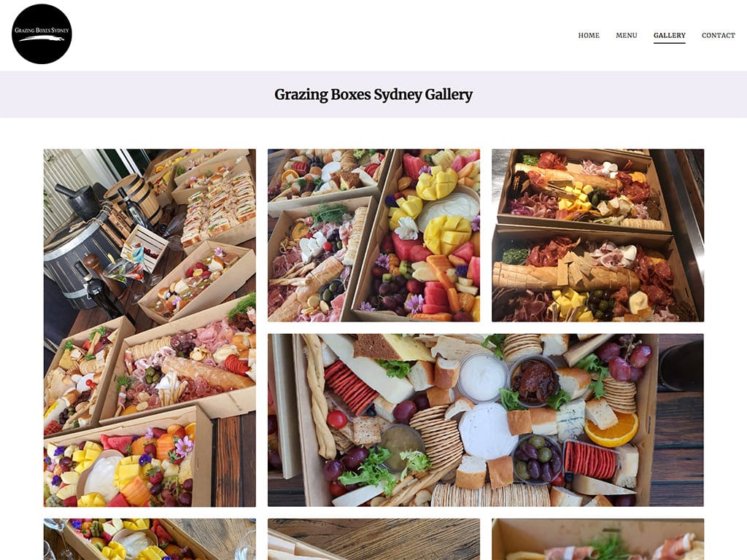Click the Grazing Boxes Sydney Gallery heading
The image size is (747, 560).
[373, 94]
